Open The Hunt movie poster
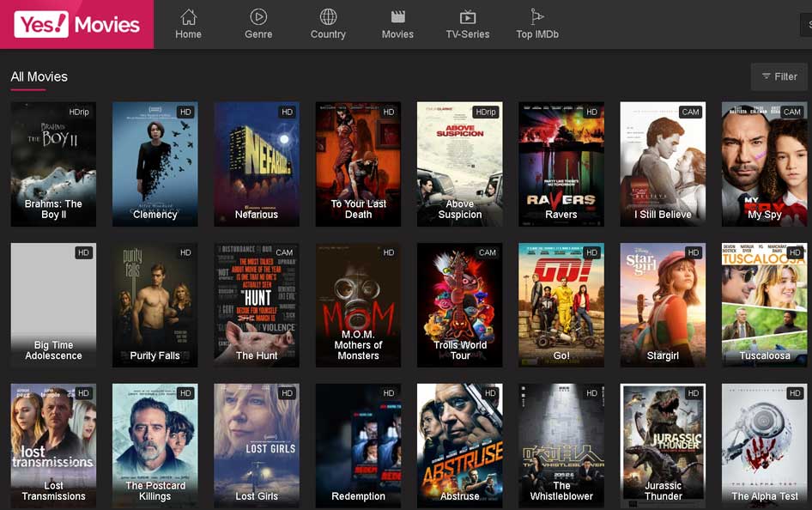This screenshot has width=812, height=510. click(x=257, y=305)
